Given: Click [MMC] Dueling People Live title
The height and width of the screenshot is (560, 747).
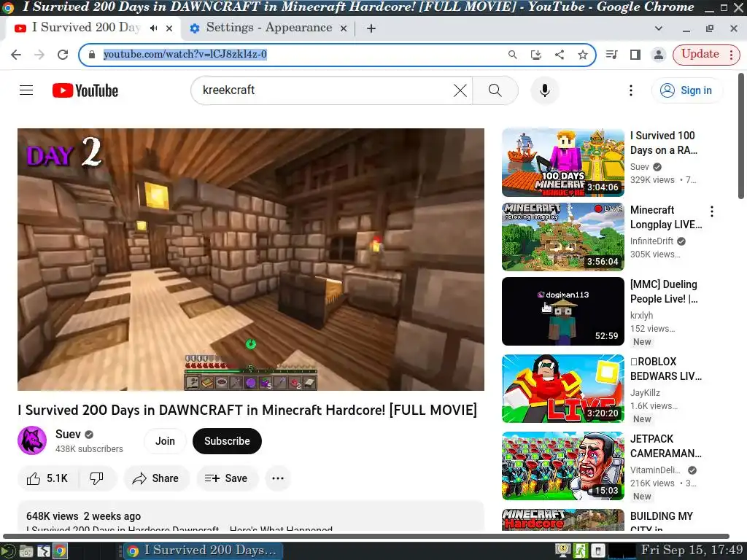Looking at the screenshot, I should tap(664, 292).
